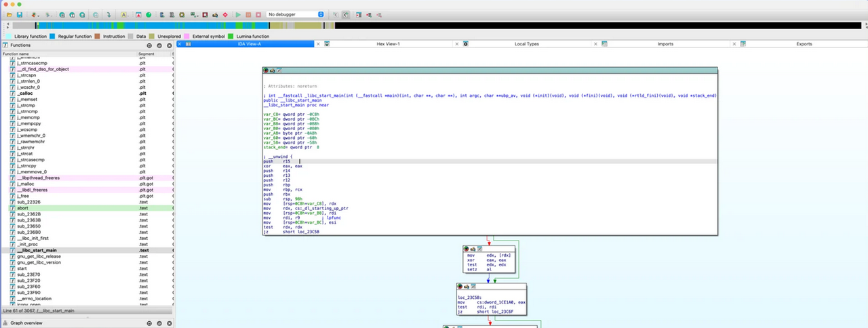The height and width of the screenshot is (328, 868).
Task: Click red breakpoint icon on main graph node
Action: [x=267, y=70]
